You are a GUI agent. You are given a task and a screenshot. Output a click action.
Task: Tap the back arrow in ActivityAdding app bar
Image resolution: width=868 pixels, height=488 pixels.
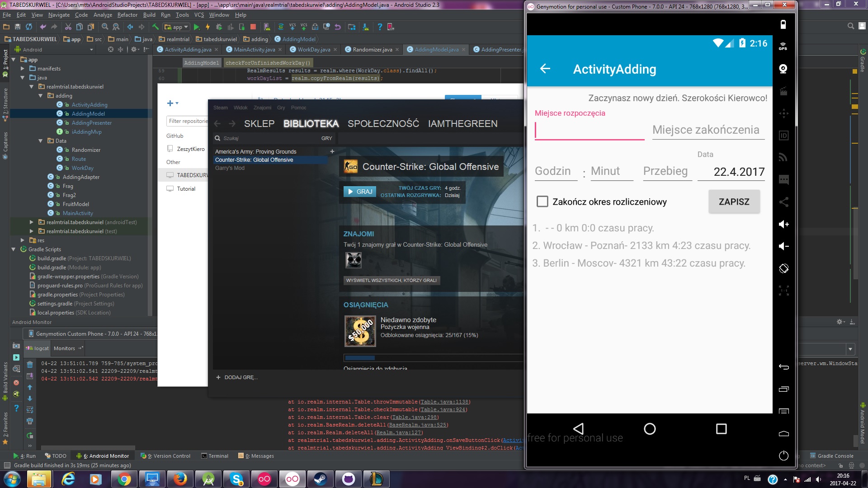pos(545,69)
